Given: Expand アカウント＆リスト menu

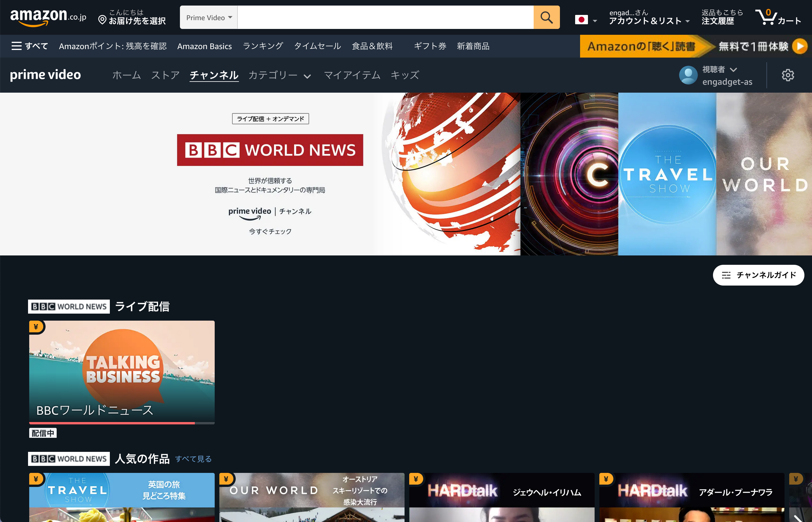Looking at the screenshot, I should [649, 17].
